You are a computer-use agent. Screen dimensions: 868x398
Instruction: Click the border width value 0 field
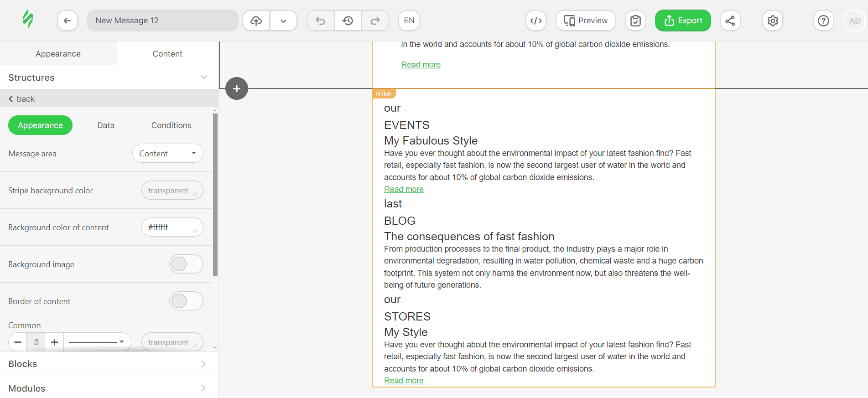click(36, 342)
